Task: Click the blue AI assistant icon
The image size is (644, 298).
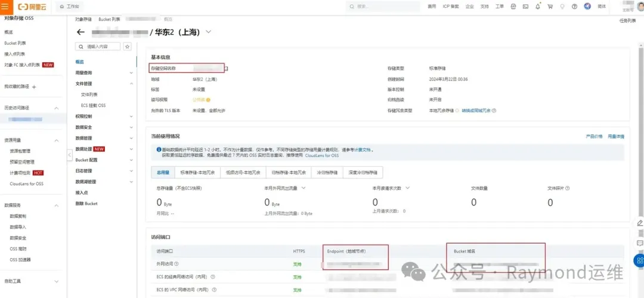Action: tap(587, 7)
